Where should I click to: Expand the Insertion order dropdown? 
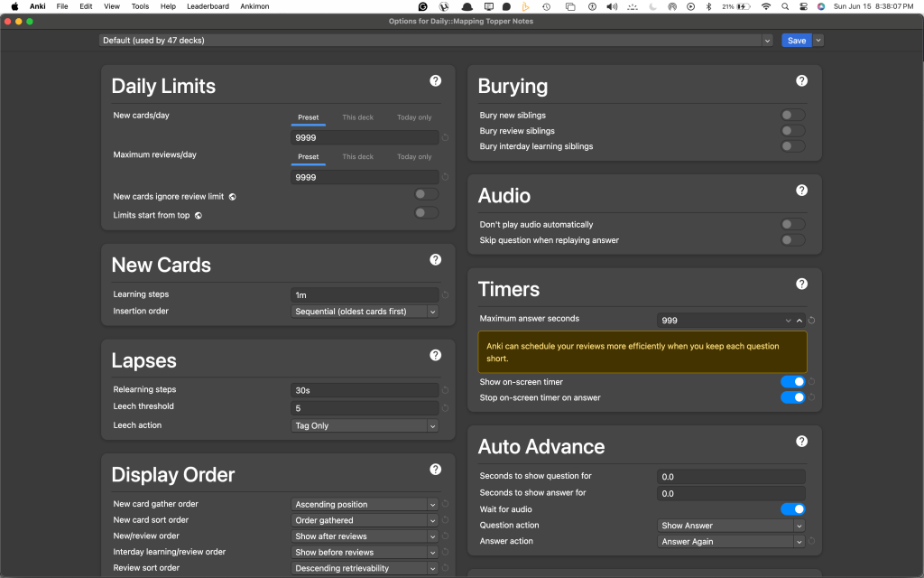pyautogui.click(x=365, y=312)
